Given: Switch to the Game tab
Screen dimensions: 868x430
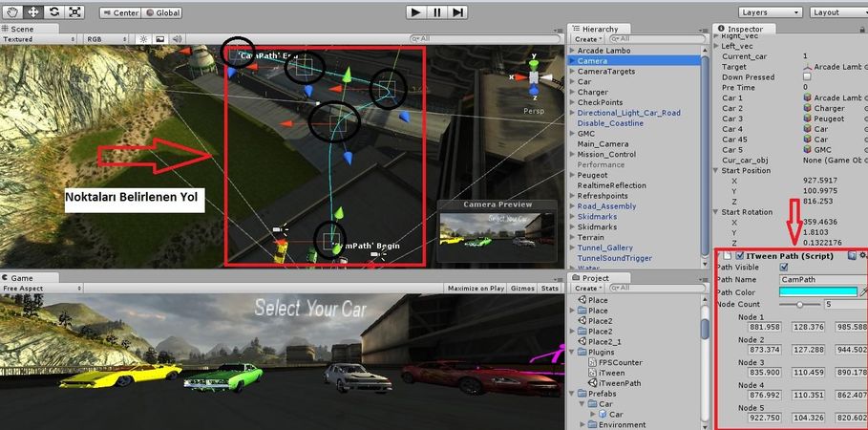Looking at the screenshot, I should pos(21,277).
